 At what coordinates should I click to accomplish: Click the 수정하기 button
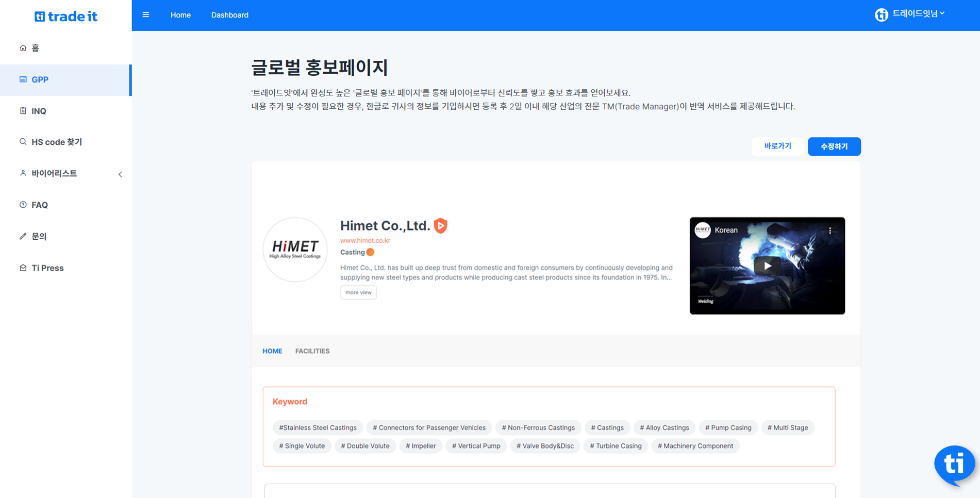pos(834,146)
